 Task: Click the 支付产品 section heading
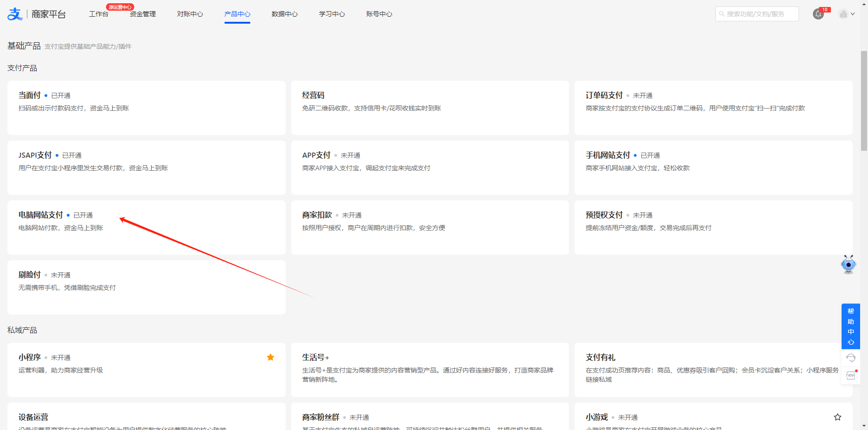point(22,68)
